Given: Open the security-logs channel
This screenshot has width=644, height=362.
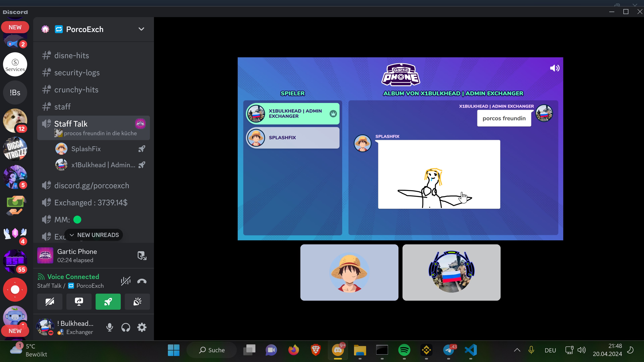Looking at the screenshot, I should click(x=77, y=72).
